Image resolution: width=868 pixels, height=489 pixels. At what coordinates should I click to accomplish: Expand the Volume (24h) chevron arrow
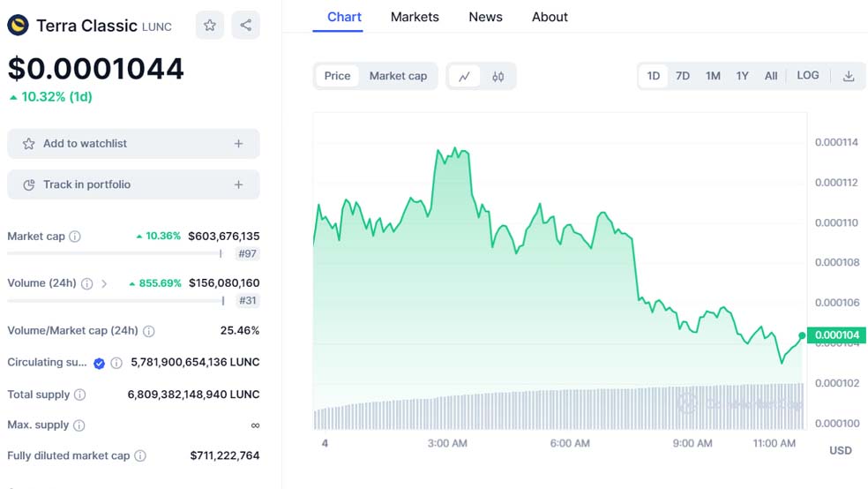104,284
